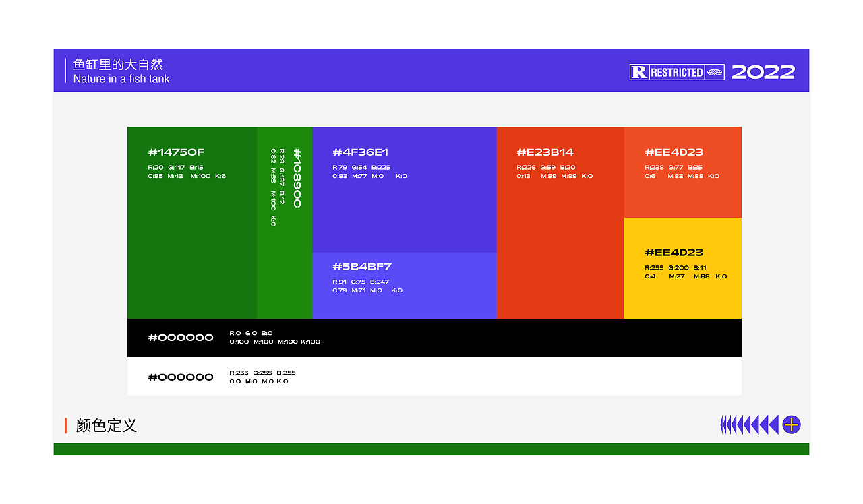Click the black #000000 label on white bar
This screenshot has height=504, width=863.
(x=181, y=377)
